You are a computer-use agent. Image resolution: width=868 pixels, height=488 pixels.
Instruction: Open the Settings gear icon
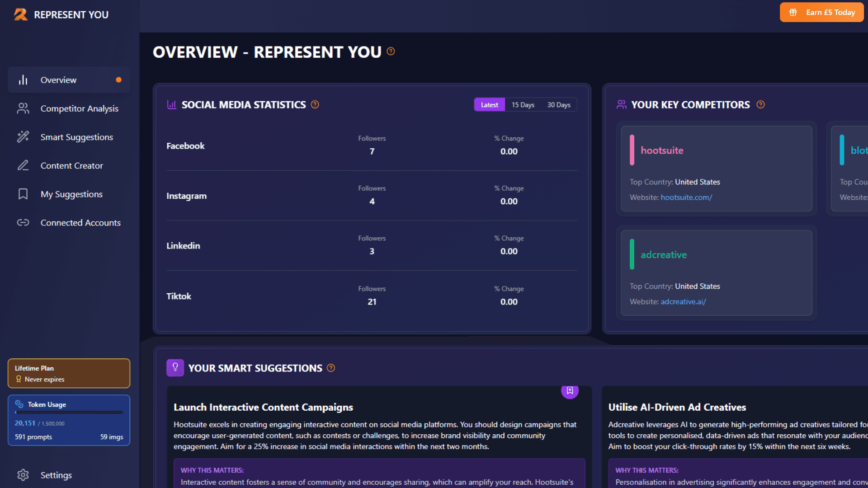pos(23,475)
